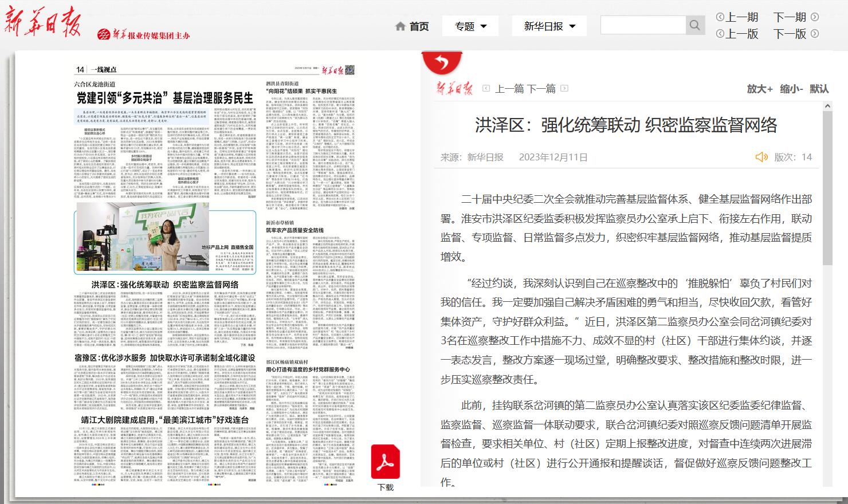This screenshot has width=848, height=504.
Task: Click the arrow icon before 上一篇
Action: (x=486, y=89)
